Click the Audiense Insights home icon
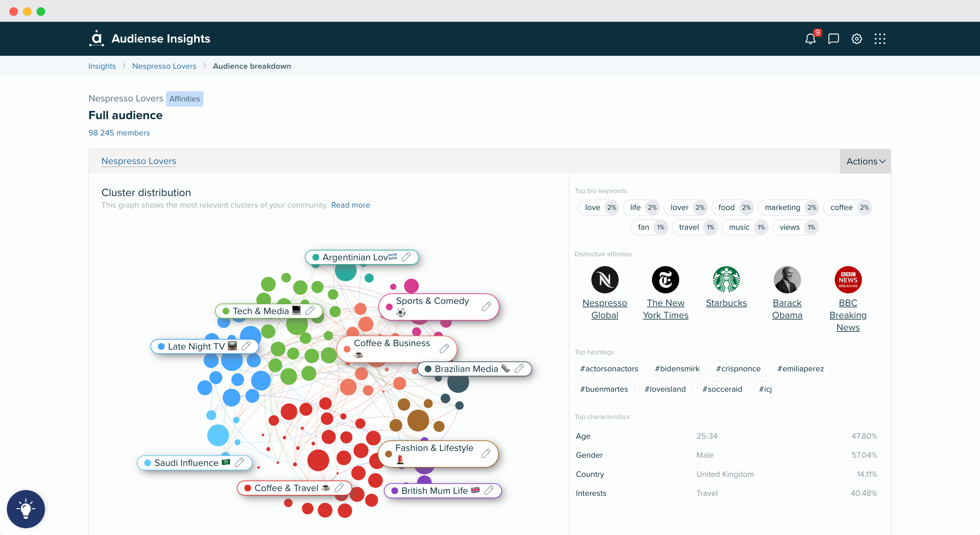The height and width of the screenshot is (535, 980). [x=97, y=38]
